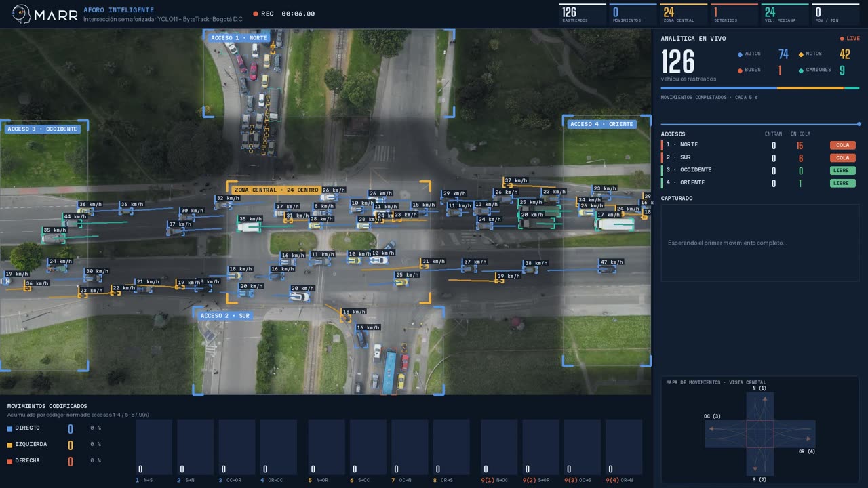Click the teal CAMIONES legend dot
The height and width of the screenshot is (488, 868).
point(801,70)
